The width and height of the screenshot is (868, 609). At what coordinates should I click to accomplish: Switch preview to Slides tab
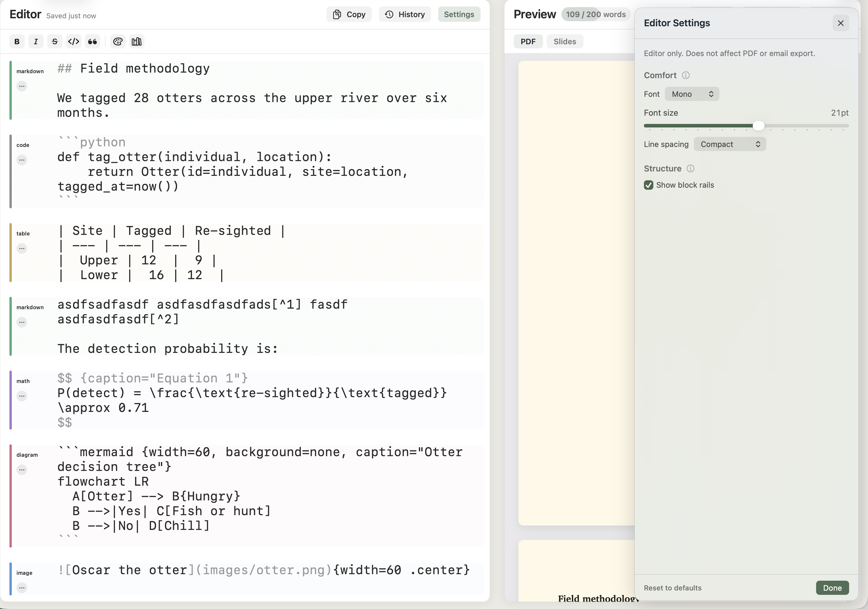(x=565, y=42)
